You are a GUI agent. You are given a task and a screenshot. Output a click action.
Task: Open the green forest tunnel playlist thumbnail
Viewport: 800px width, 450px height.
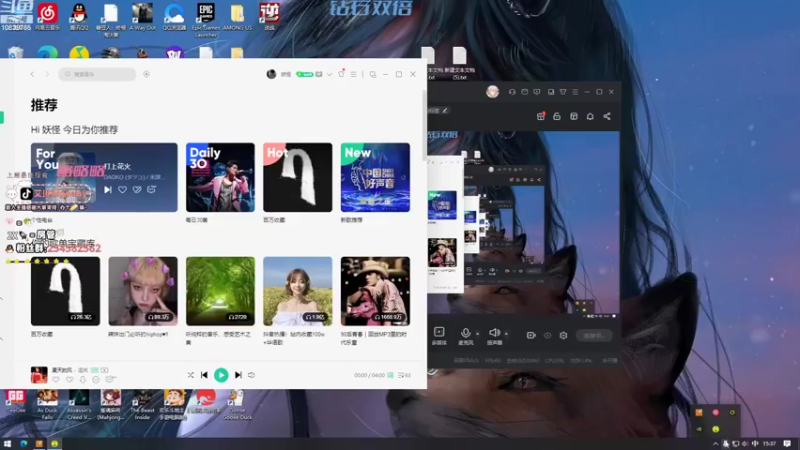tap(220, 291)
